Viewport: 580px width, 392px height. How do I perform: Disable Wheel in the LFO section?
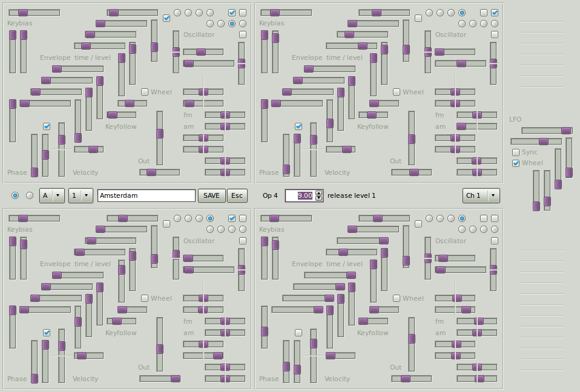[516, 163]
